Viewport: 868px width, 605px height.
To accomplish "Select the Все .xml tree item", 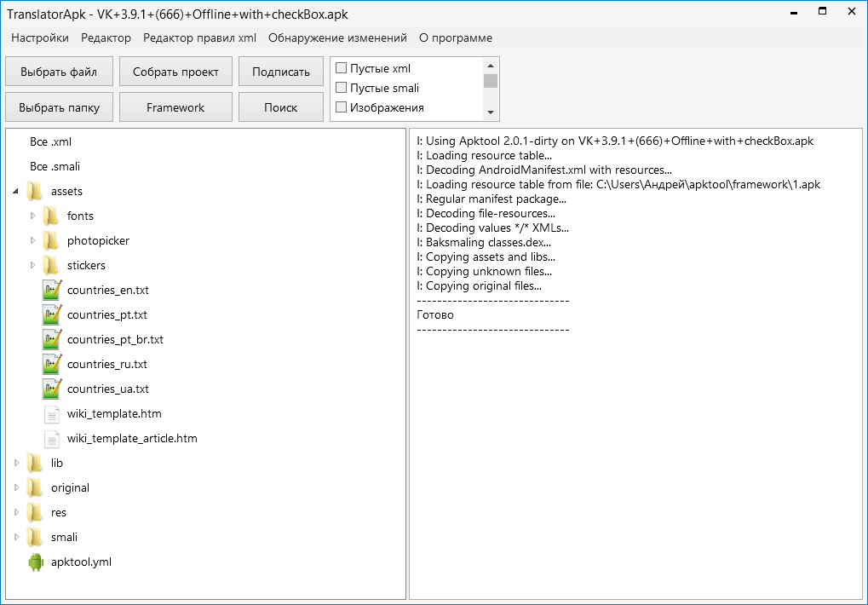I will click(50, 141).
